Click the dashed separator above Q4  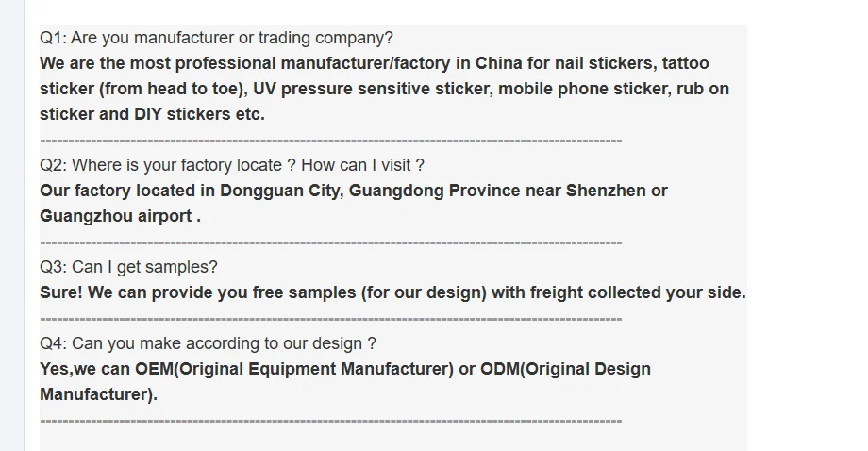(x=330, y=319)
